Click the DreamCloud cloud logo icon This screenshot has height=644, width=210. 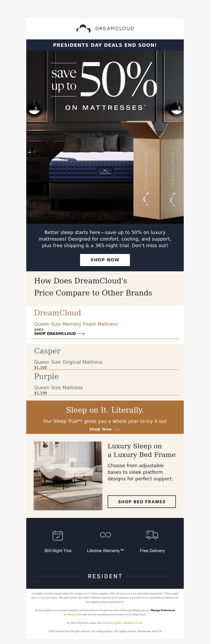point(83,29)
